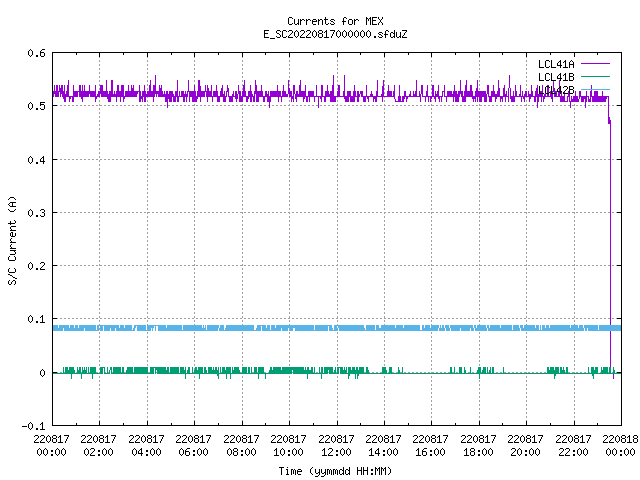Image resolution: width=640 pixels, height=480 pixels.
Task: Pick the light blue LCL42B legend line sample
Action: click(595, 89)
